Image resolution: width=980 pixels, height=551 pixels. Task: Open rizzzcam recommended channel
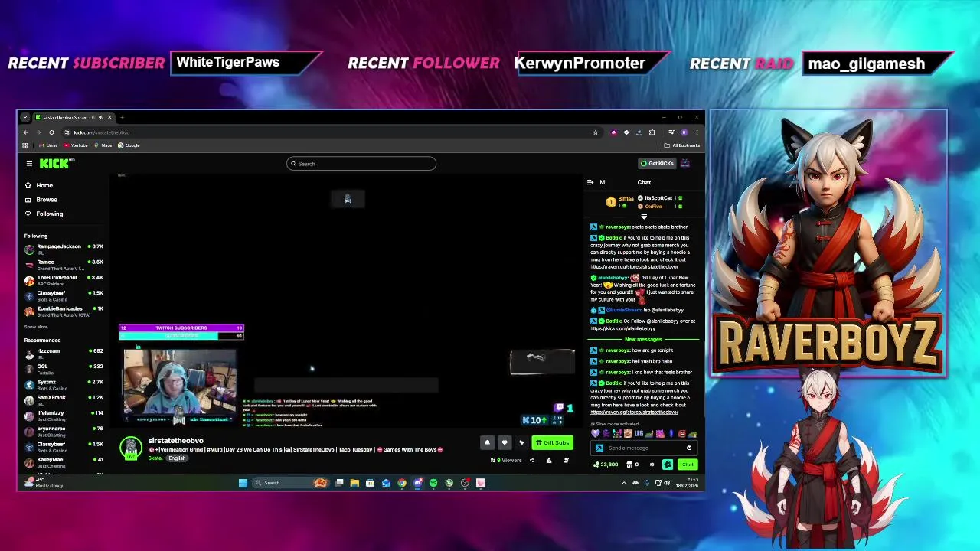64,354
